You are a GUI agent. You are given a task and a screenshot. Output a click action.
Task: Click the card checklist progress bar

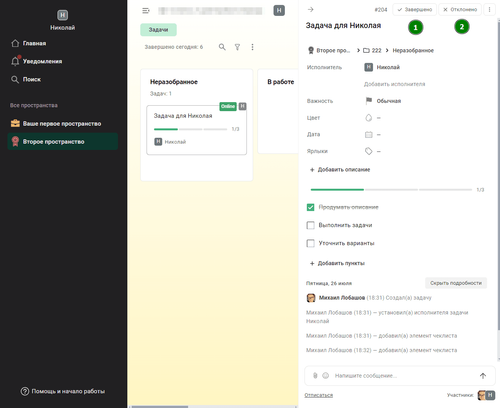pos(190,129)
